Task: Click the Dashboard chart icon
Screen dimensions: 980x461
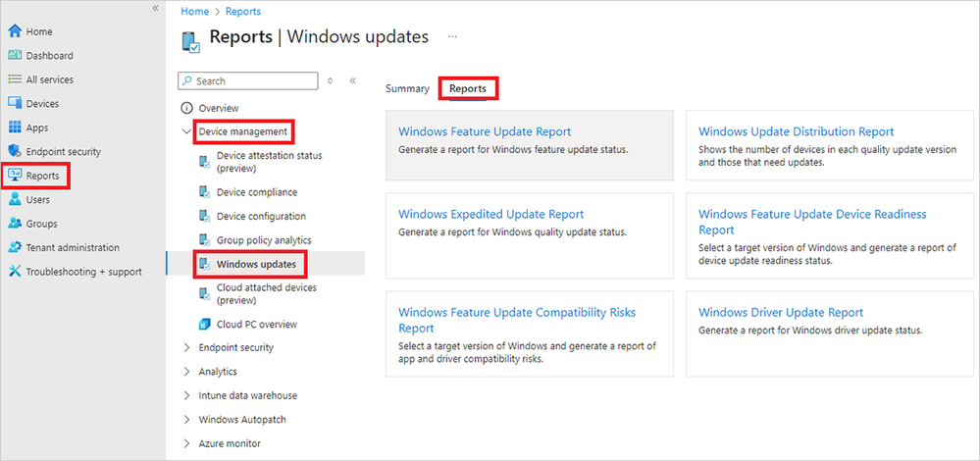Action: click(15, 56)
